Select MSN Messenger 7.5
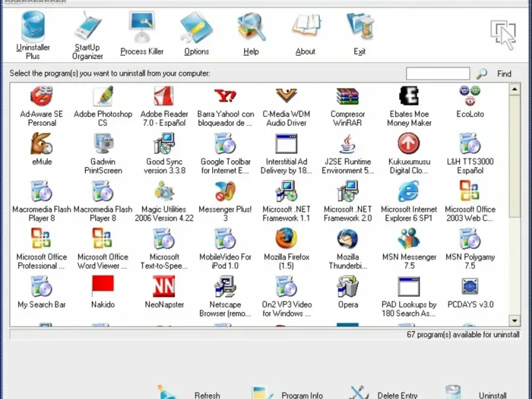Screen dimensions: 532x399 (409, 249)
